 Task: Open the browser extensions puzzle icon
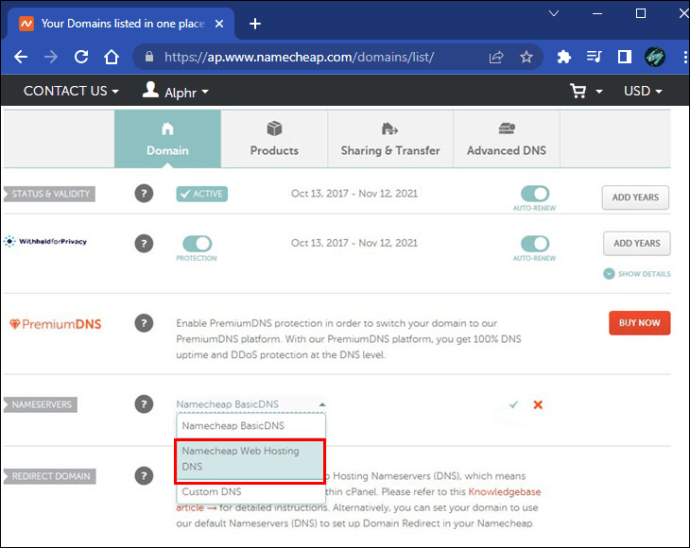(564, 57)
